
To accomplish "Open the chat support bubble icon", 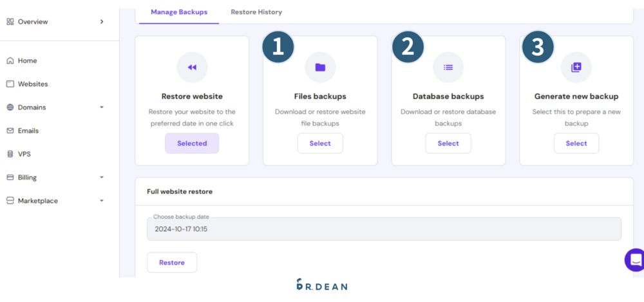I will (x=636, y=260).
